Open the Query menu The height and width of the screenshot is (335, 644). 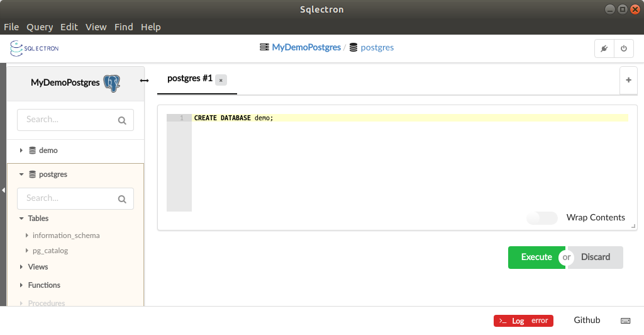(x=40, y=27)
